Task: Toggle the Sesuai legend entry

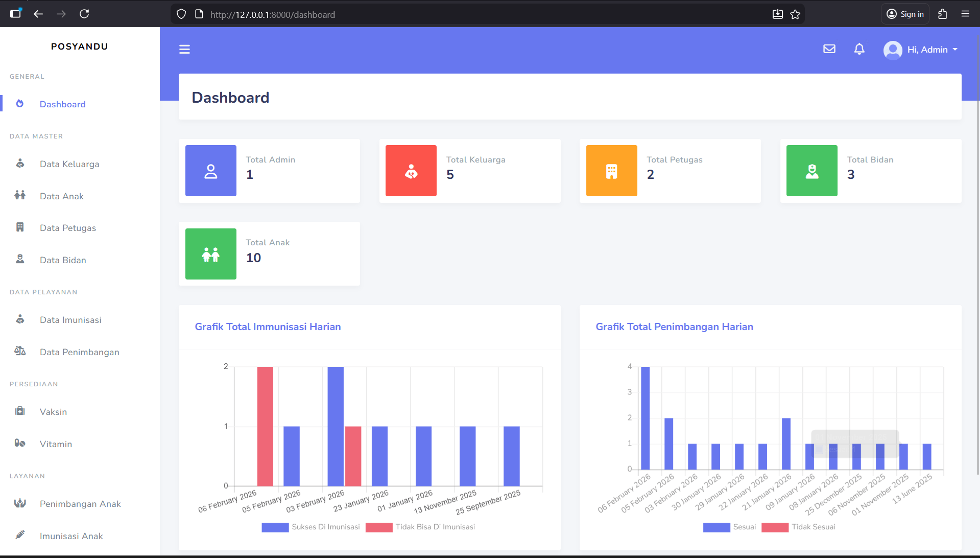Action: click(x=729, y=527)
